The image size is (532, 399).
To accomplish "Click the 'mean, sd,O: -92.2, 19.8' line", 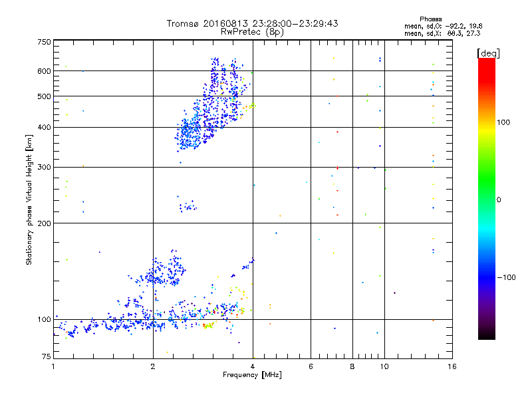I will tap(443, 27).
